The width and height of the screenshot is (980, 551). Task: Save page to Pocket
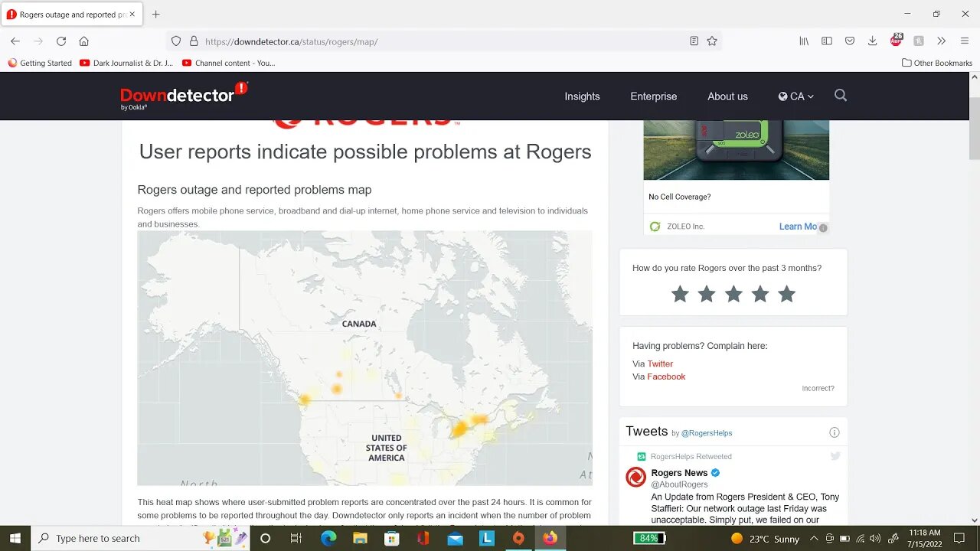(x=850, y=41)
